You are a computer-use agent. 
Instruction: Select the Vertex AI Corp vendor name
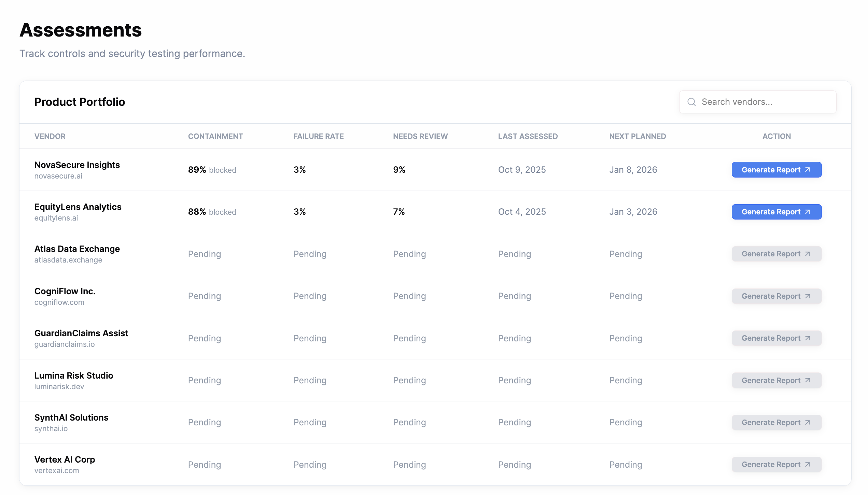[x=65, y=459]
